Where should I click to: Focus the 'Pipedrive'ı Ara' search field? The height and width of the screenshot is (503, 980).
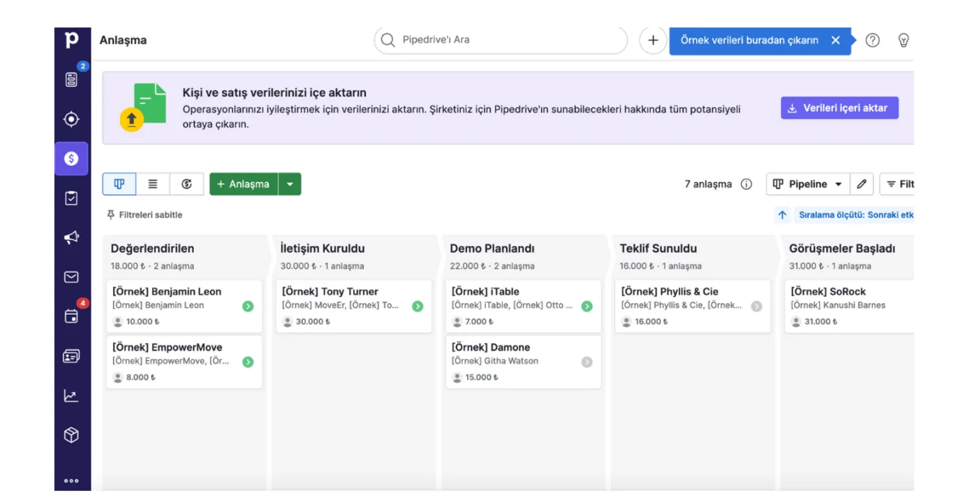point(501,40)
